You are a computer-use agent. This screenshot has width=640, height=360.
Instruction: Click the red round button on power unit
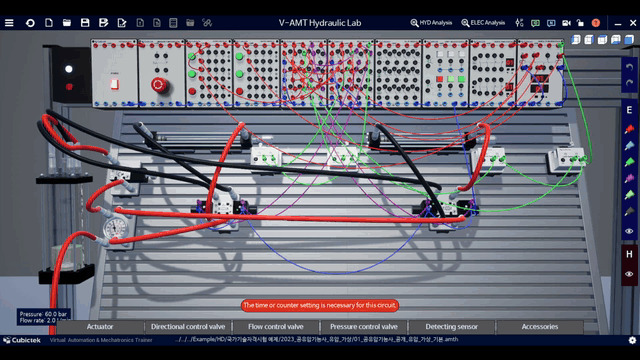pyautogui.click(x=69, y=87)
